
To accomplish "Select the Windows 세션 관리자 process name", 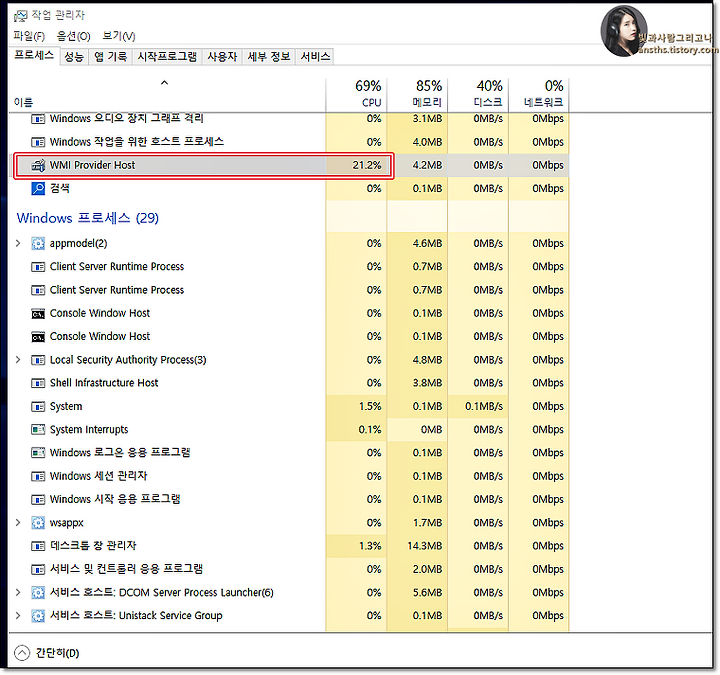I will [98, 477].
